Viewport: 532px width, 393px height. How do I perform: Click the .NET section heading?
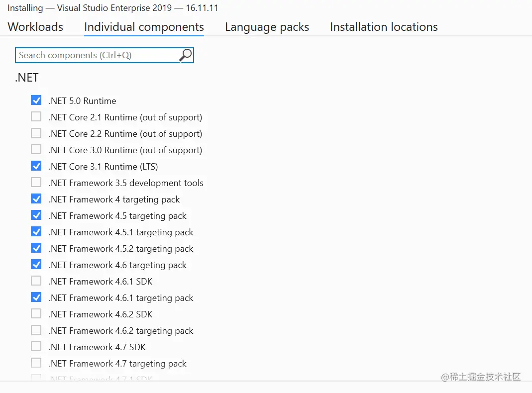coord(26,78)
